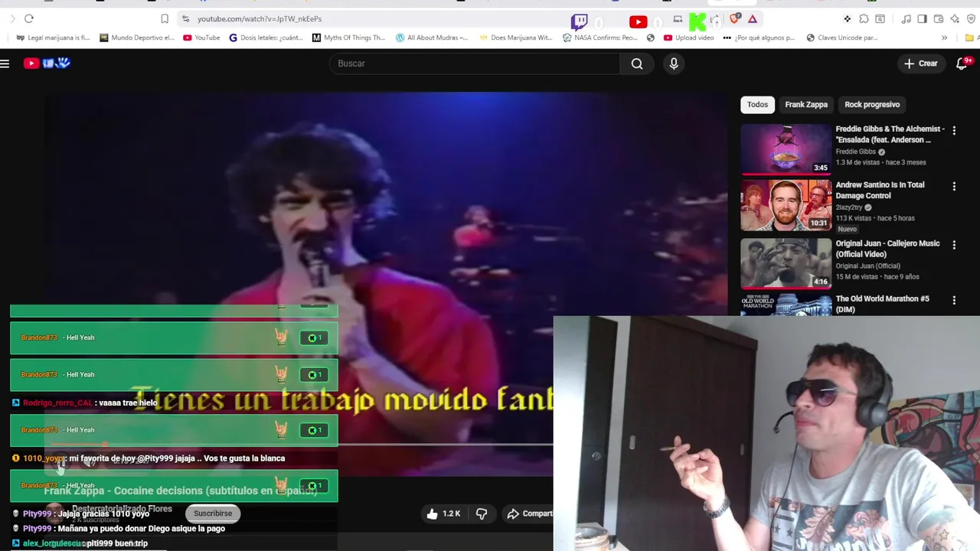Open the music note playlist icon
Screen dimensions: 980x551
906,19
